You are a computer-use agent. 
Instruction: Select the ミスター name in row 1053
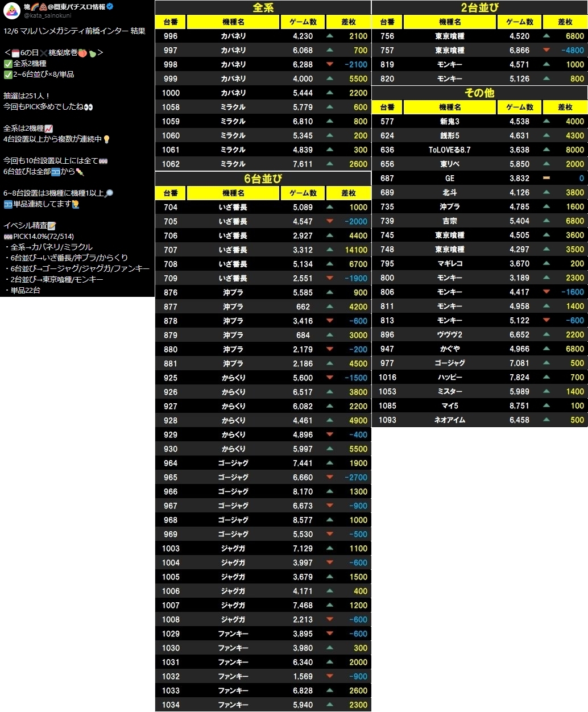click(x=450, y=391)
